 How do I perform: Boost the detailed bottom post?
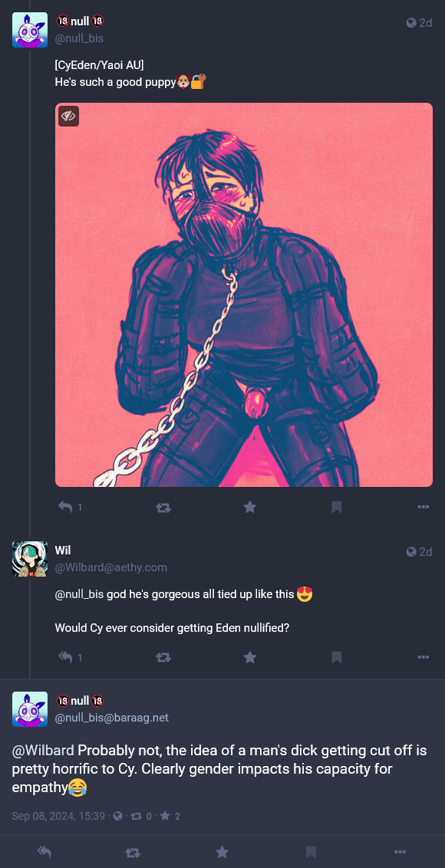[133, 852]
